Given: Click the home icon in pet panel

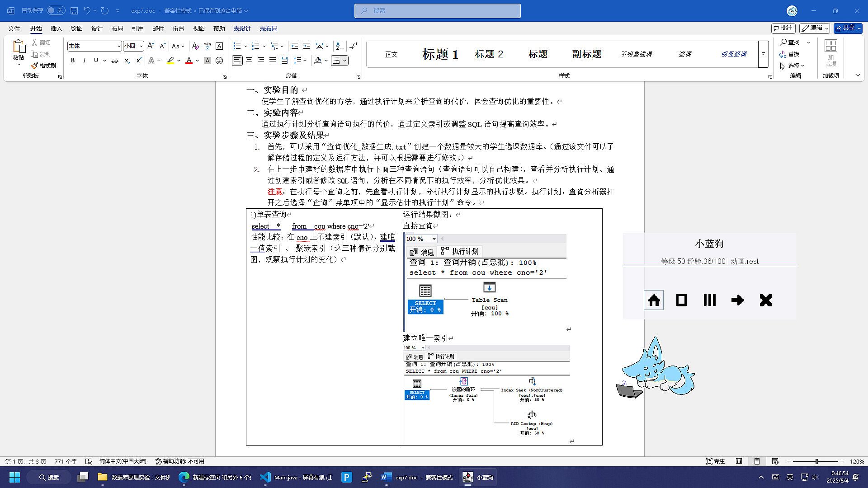Looking at the screenshot, I should pyautogui.click(x=654, y=300).
